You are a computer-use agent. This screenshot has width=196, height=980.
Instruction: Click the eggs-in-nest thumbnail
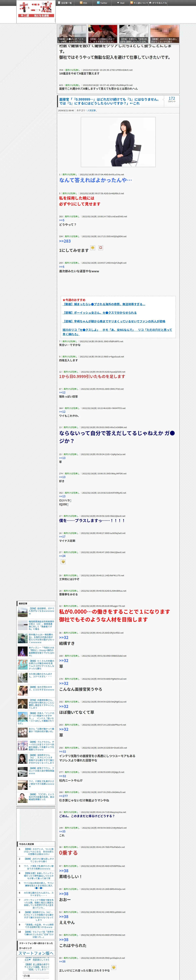click(x=22, y=732)
